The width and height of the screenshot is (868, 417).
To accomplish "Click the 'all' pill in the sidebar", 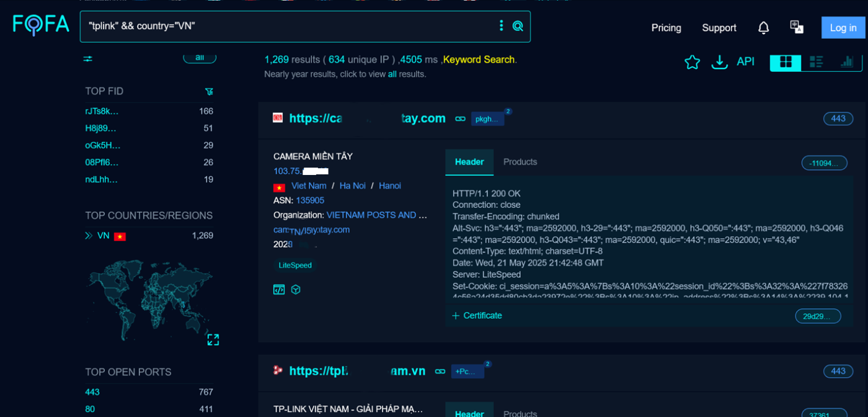I will pos(200,58).
